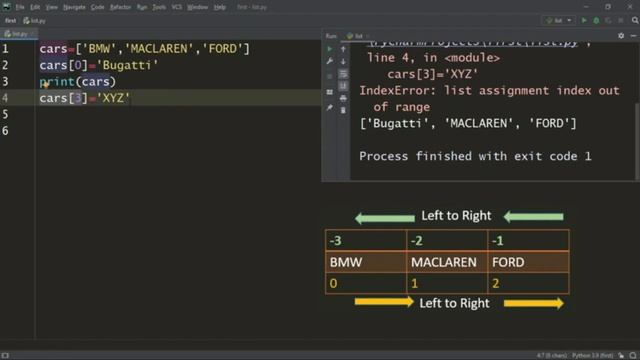This screenshot has width=640, height=360.
Task: Close the 'list' Run panel tab
Action: pyautogui.click(x=367, y=36)
